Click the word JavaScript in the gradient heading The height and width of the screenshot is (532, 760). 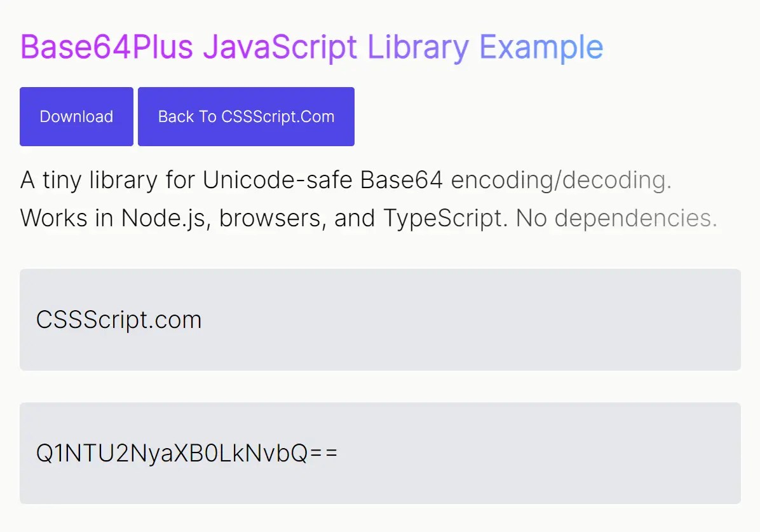[280, 46]
